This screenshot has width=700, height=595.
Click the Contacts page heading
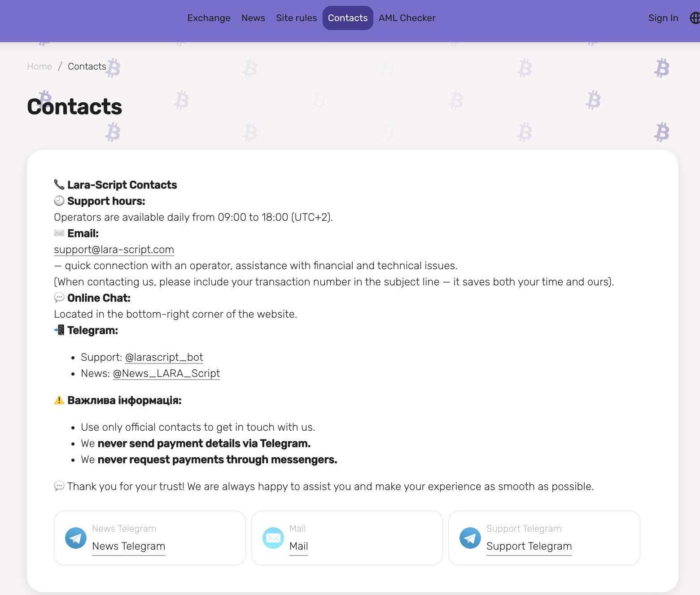(x=74, y=107)
